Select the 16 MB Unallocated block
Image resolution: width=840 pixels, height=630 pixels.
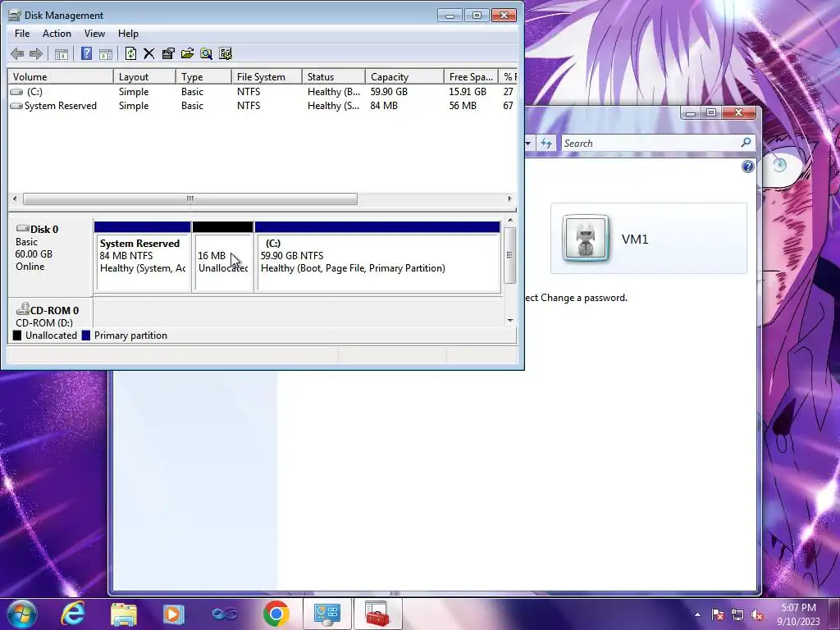(222, 257)
